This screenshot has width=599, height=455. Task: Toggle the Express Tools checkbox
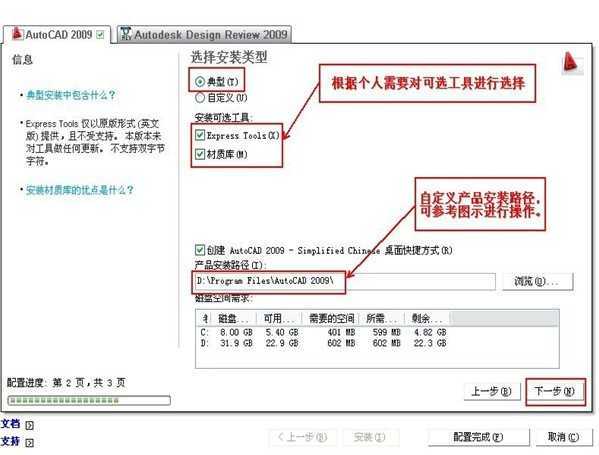[200, 135]
